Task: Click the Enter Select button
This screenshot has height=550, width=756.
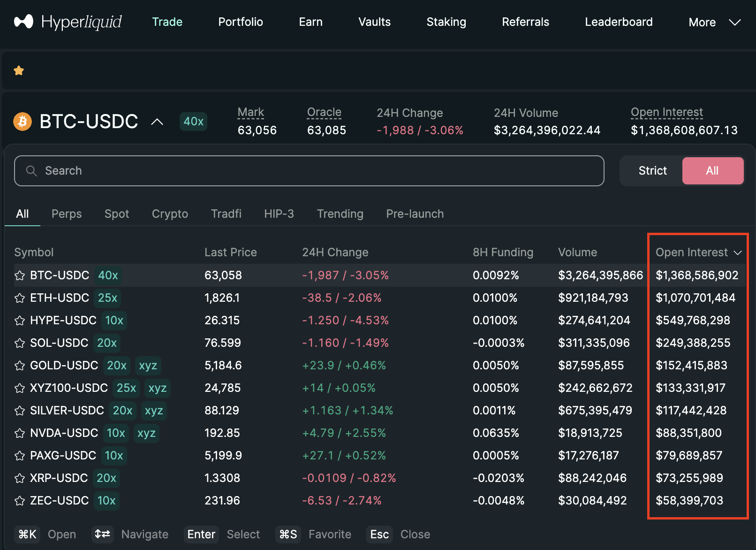Action: 201,534
